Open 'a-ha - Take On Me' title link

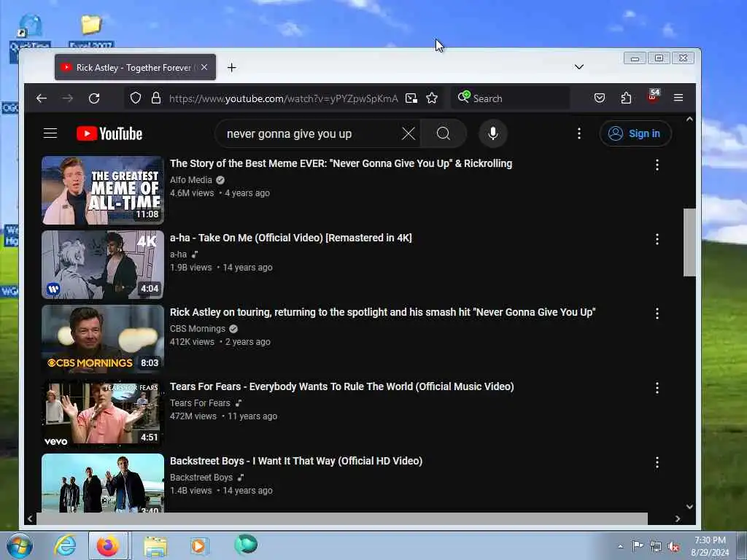tap(290, 238)
